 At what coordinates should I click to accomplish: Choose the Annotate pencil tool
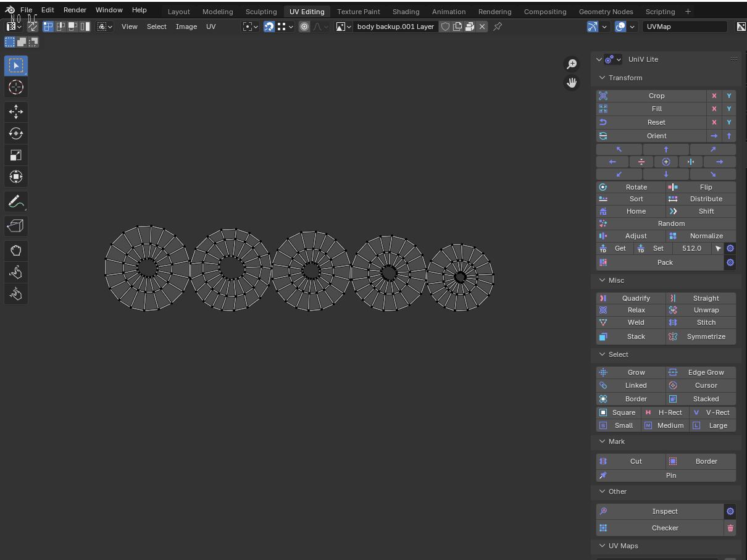(x=16, y=202)
